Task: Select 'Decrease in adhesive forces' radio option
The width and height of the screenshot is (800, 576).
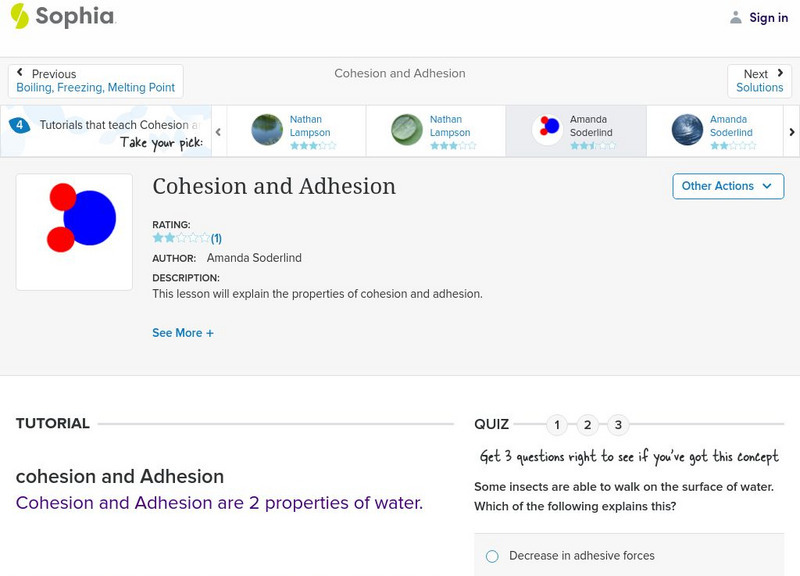Action: coord(492,556)
